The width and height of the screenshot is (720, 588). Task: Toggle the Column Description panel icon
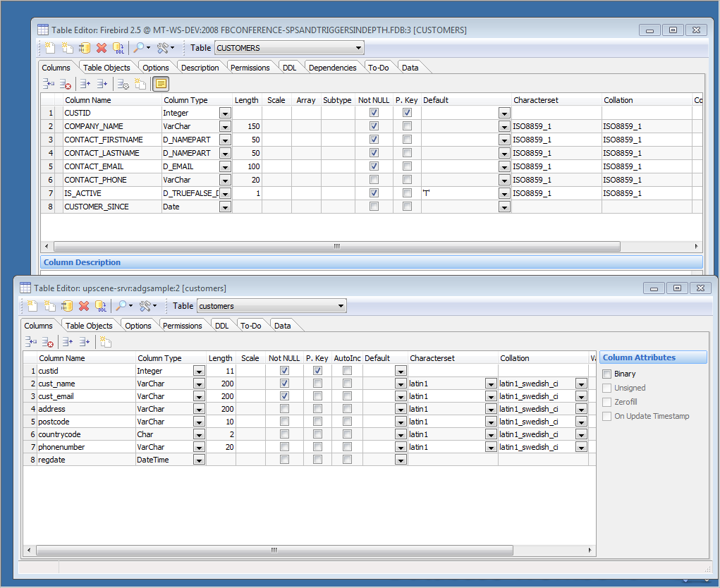(160, 84)
